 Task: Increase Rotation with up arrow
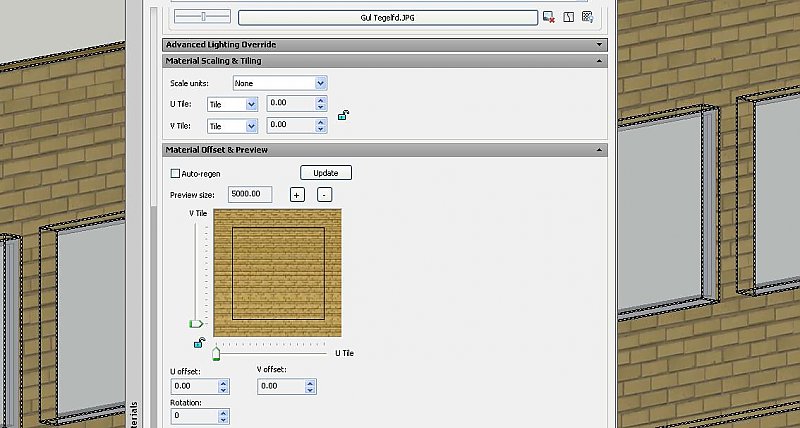[x=223, y=413]
